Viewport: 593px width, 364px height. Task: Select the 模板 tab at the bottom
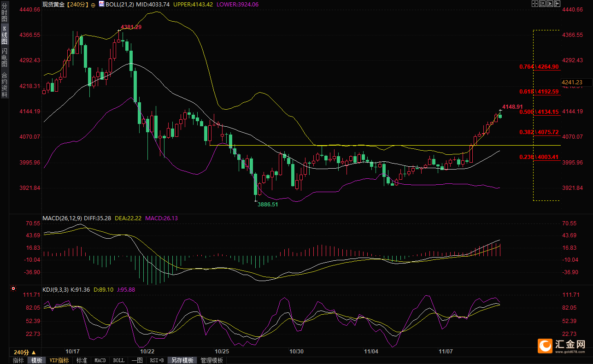[37, 360]
